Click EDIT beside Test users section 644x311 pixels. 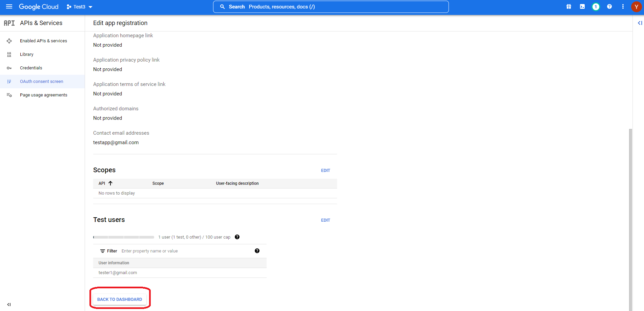[325, 220]
